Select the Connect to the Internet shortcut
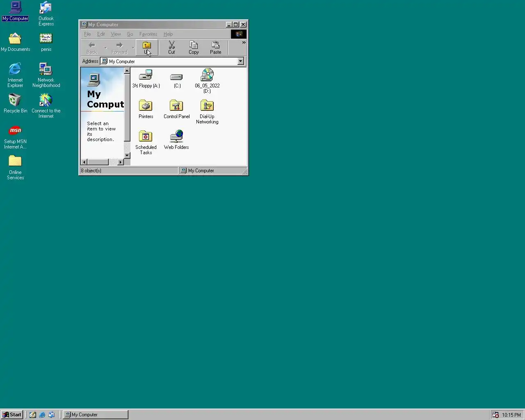Image resolution: width=525 pixels, height=420 pixels. [46, 106]
